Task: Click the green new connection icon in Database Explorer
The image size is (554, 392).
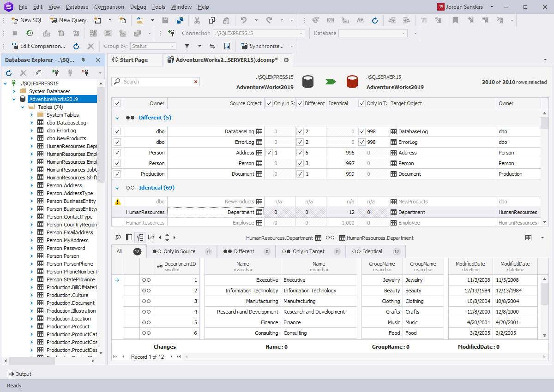Action: pyautogui.click(x=55, y=73)
